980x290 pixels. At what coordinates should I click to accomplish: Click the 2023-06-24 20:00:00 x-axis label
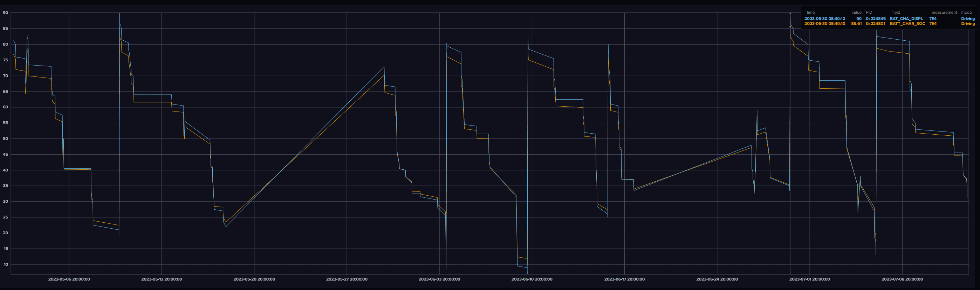click(x=717, y=279)
